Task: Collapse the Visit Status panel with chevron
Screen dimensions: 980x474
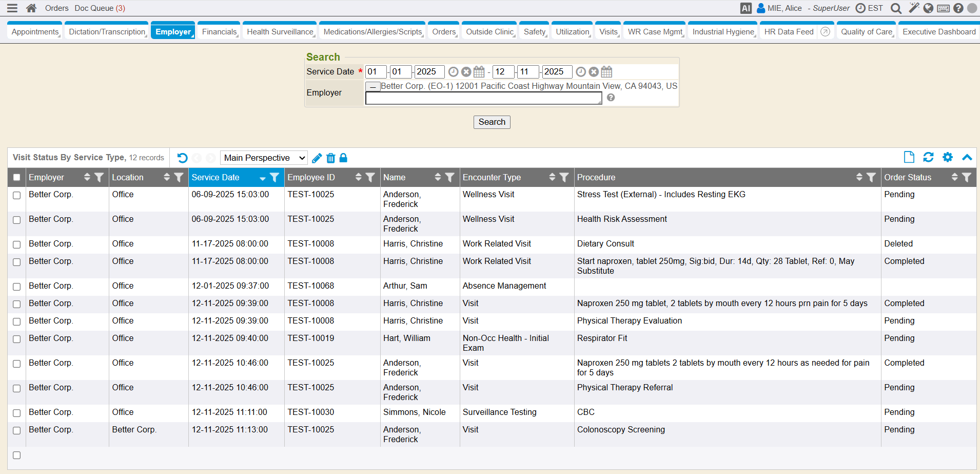Action: pyautogui.click(x=967, y=157)
